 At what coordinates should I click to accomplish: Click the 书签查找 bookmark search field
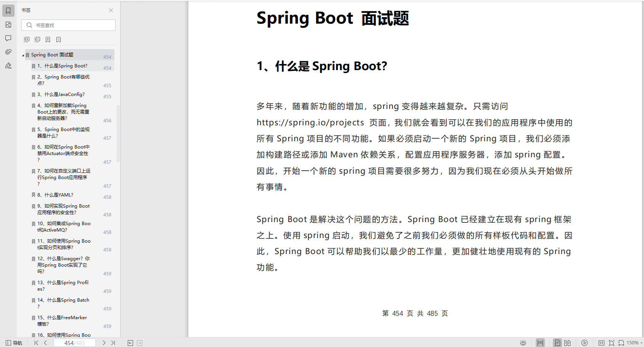(68, 25)
